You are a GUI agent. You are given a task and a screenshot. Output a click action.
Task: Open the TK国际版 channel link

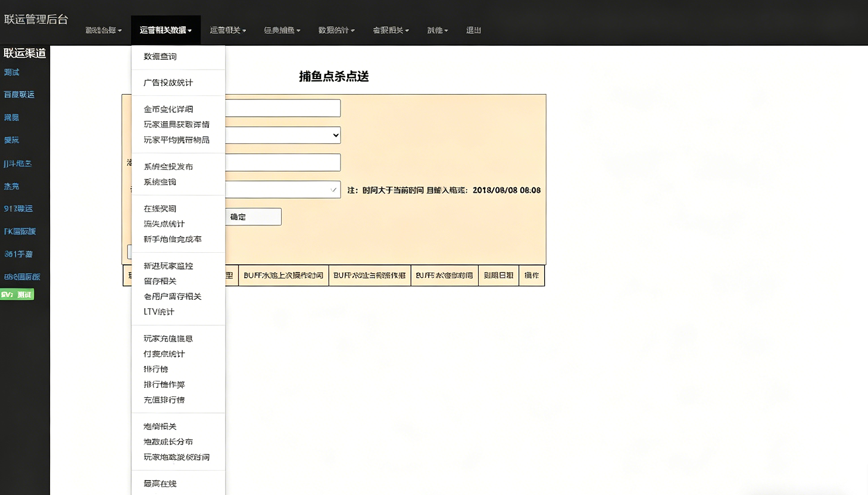[x=21, y=231]
